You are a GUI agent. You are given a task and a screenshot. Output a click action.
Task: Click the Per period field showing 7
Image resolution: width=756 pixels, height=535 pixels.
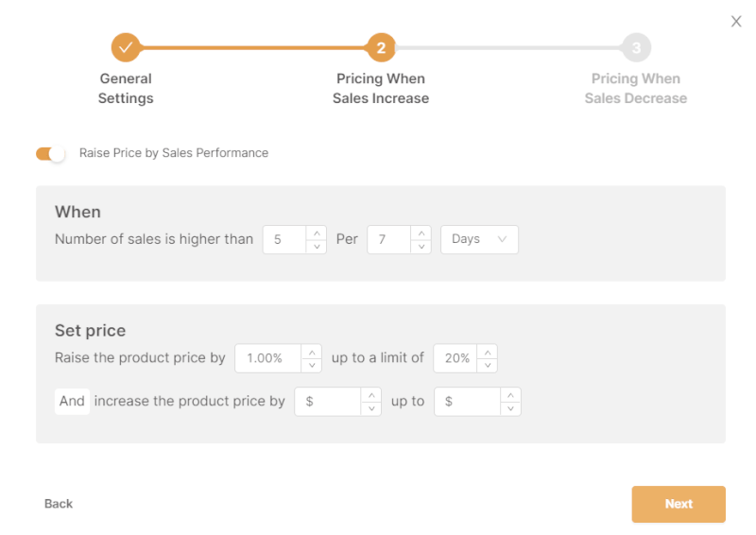(389, 239)
